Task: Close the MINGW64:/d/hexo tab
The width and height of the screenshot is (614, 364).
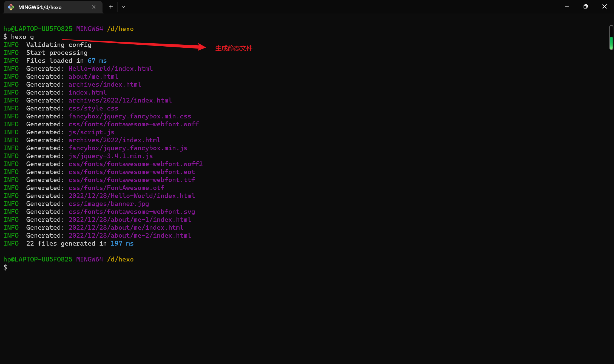Action: pyautogui.click(x=93, y=7)
